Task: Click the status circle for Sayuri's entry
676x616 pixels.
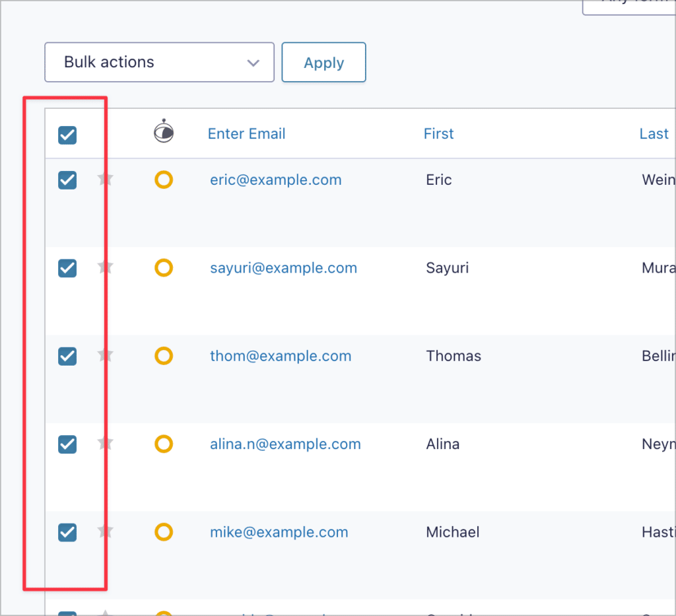Action: point(164,267)
